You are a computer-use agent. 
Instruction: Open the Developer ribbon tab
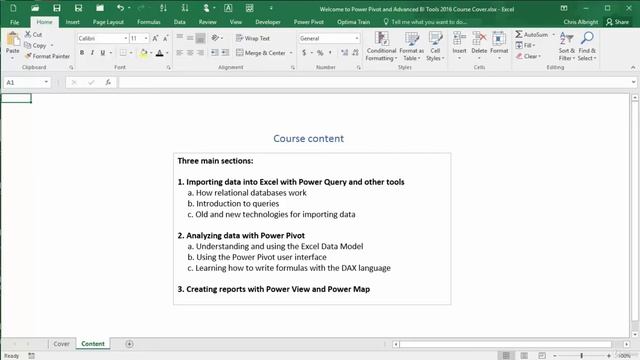(x=268, y=22)
